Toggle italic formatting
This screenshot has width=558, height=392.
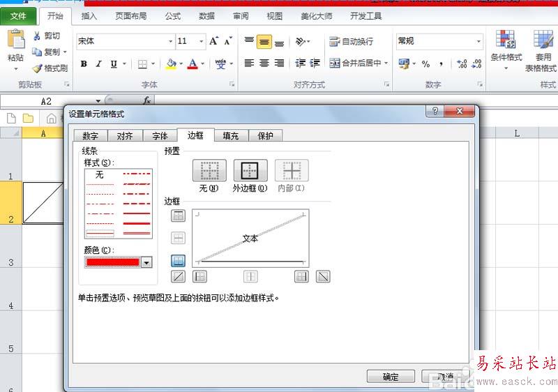pyautogui.click(x=98, y=64)
